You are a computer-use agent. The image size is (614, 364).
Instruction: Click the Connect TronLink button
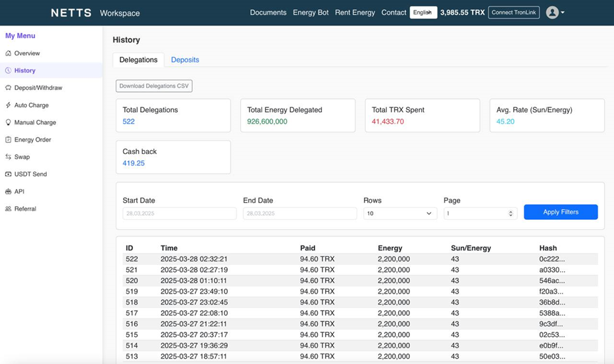pos(514,13)
